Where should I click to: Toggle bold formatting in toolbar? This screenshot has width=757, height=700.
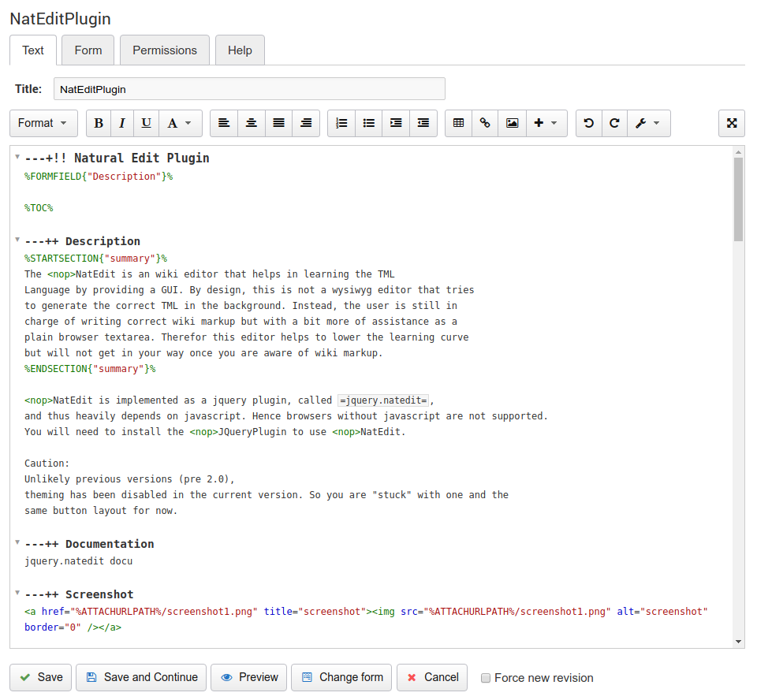(x=99, y=123)
